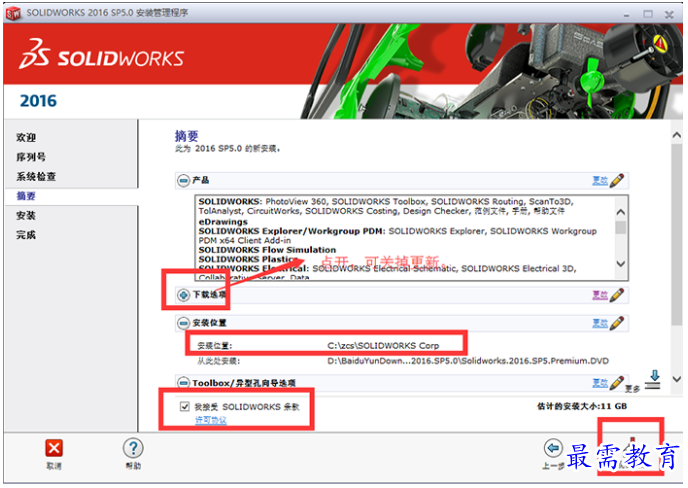
Task: Open 更改 link in Toolbox row
Action: point(600,383)
